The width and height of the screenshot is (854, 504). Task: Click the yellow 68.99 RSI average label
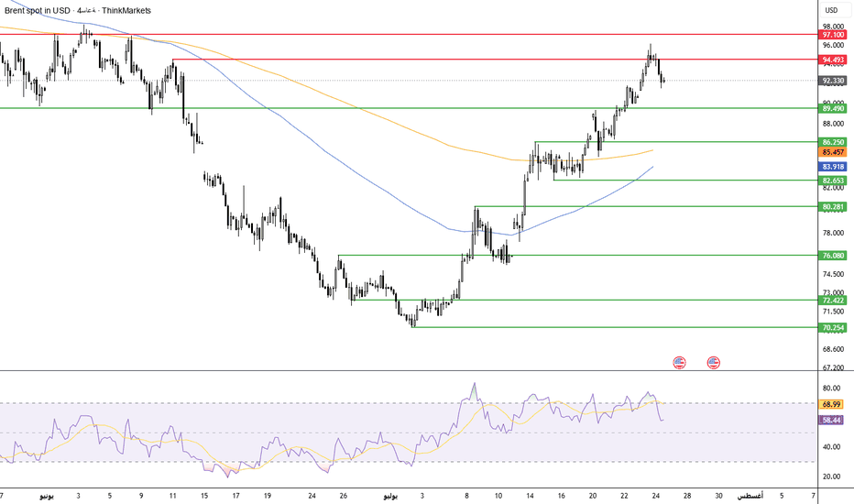pos(832,404)
